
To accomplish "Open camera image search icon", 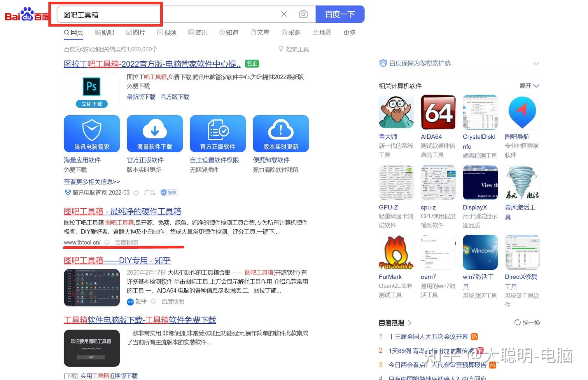I will [303, 14].
